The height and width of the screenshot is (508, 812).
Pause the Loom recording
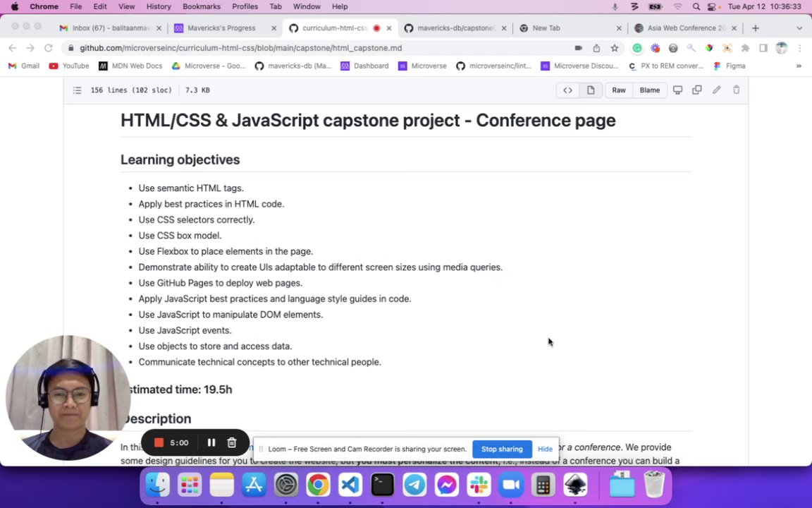pyautogui.click(x=211, y=442)
